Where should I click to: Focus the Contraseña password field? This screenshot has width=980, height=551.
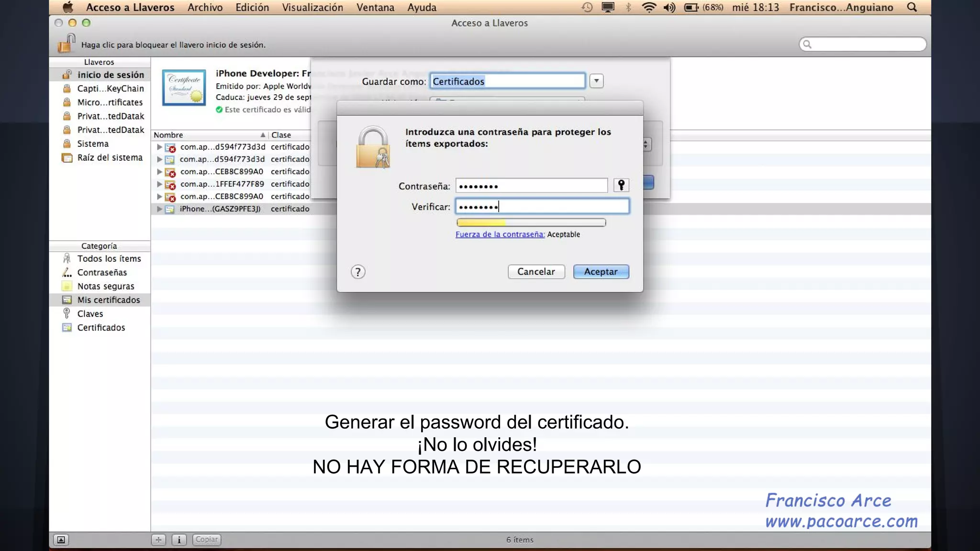tap(532, 186)
